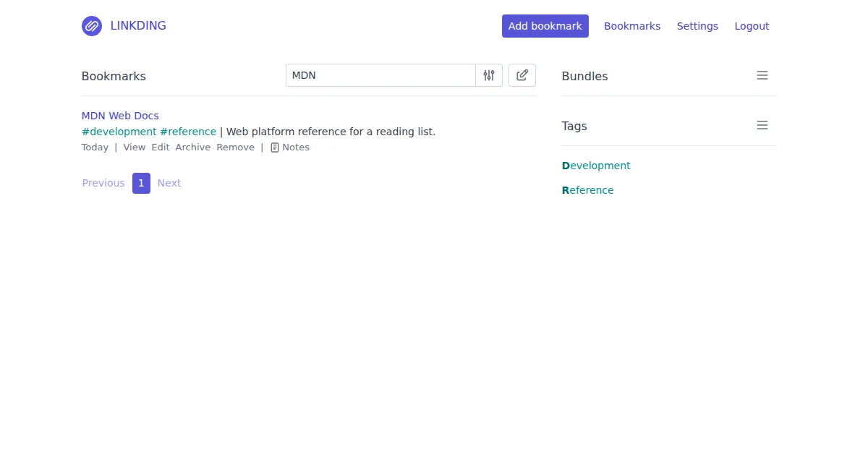This screenshot has height=470, width=868.
Task: Edit the MDN Web Docs bookmark
Action: 161,148
